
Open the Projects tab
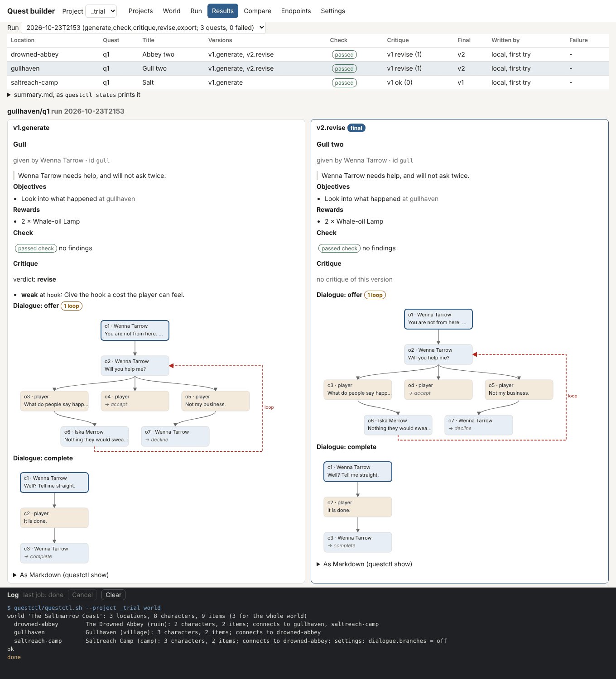click(x=140, y=11)
